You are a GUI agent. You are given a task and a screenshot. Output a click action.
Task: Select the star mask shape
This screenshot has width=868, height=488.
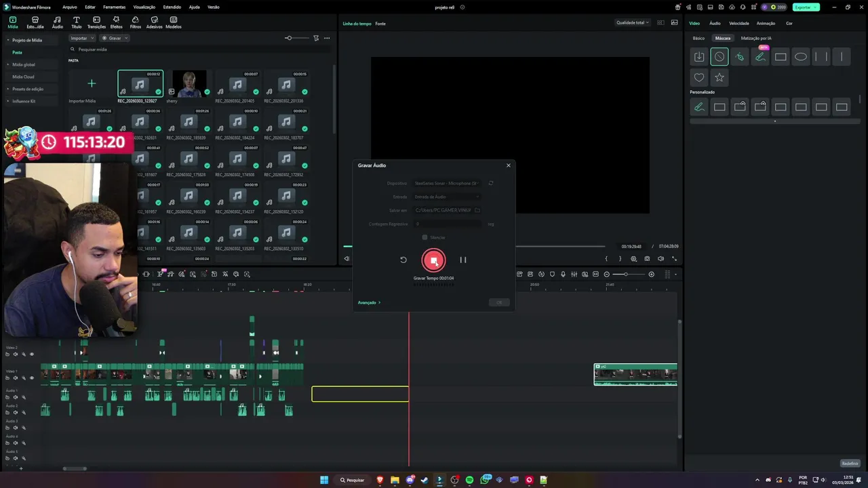coord(719,77)
